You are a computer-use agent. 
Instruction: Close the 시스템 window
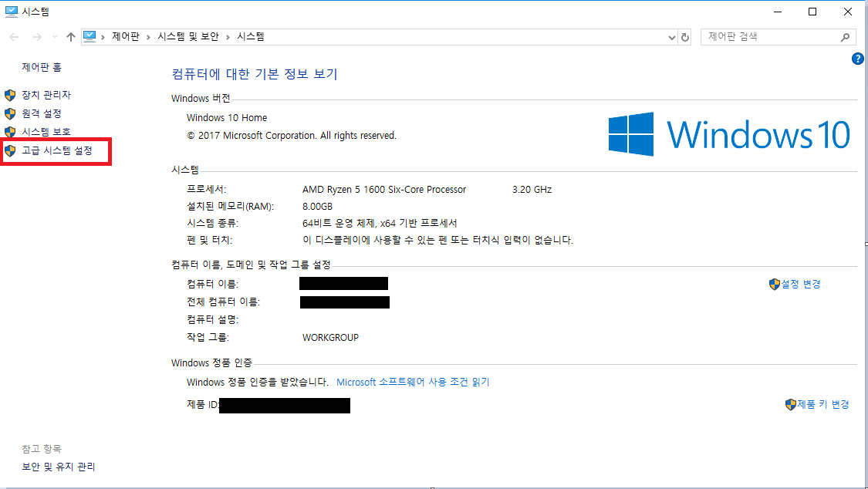tap(847, 12)
